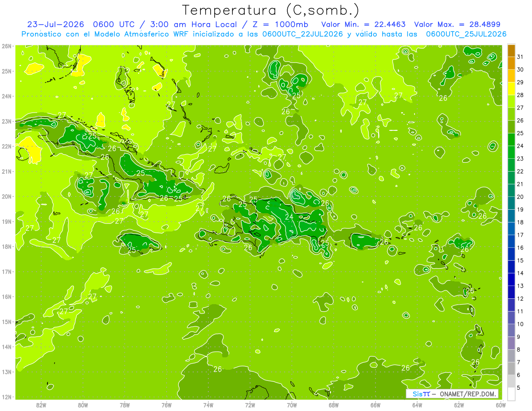
Task: Click the legend value '10'
Action: (520, 324)
